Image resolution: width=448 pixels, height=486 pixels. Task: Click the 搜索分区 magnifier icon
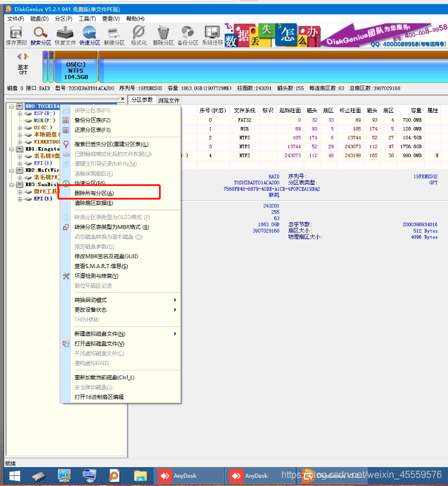(41, 35)
